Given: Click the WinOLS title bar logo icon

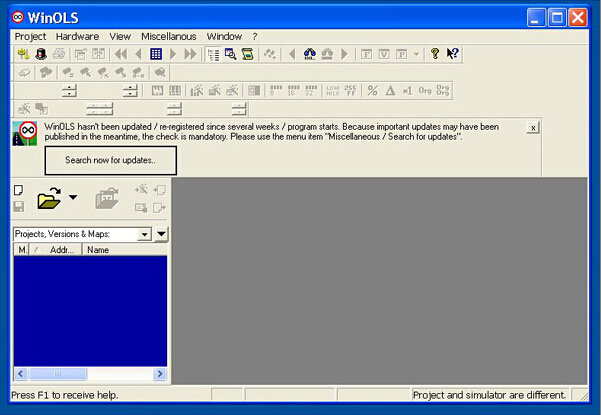Looking at the screenshot, I should [18, 17].
